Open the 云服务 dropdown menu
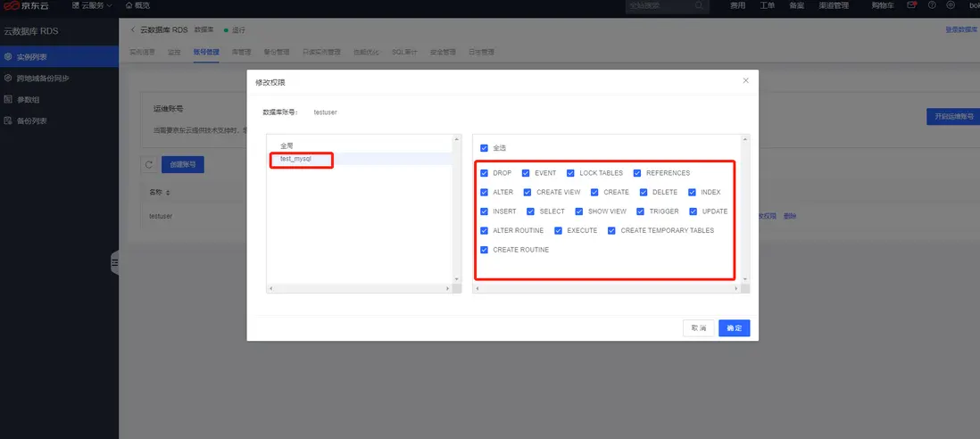Image resolution: width=980 pixels, height=439 pixels. (x=92, y=5)
